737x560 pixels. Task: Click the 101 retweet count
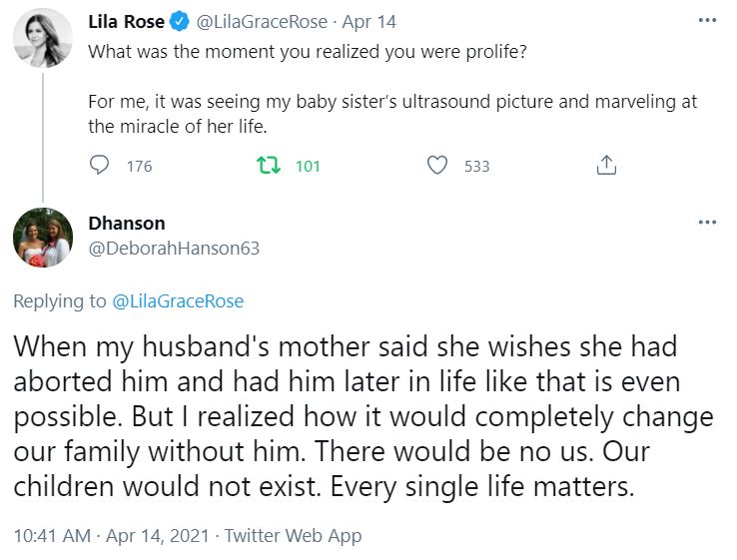pyautogui.click(x=308, y=167)
